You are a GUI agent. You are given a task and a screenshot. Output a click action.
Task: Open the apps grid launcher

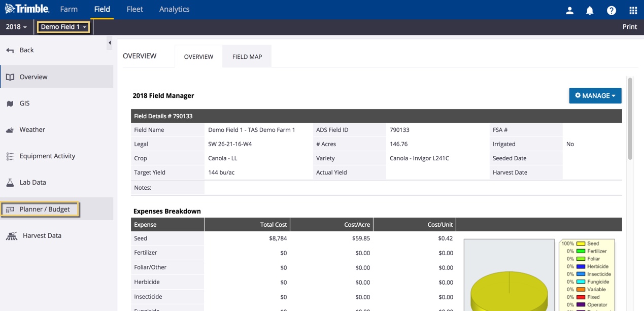(633, 10)
